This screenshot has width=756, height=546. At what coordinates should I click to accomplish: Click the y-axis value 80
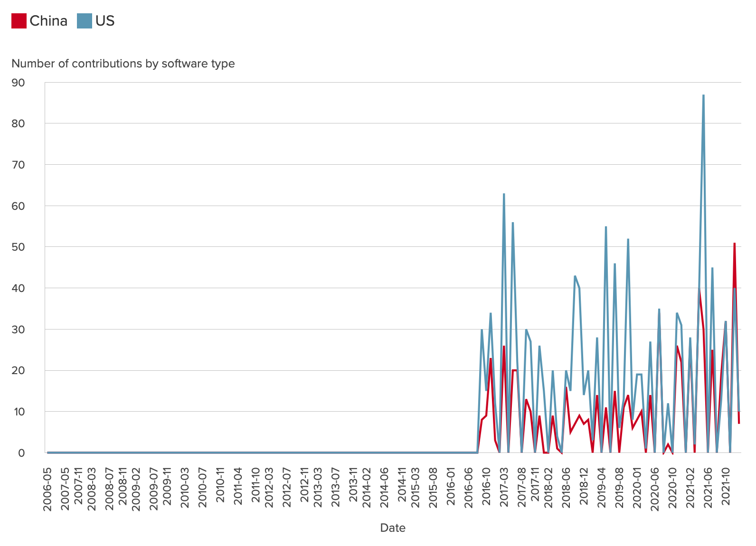19,123
